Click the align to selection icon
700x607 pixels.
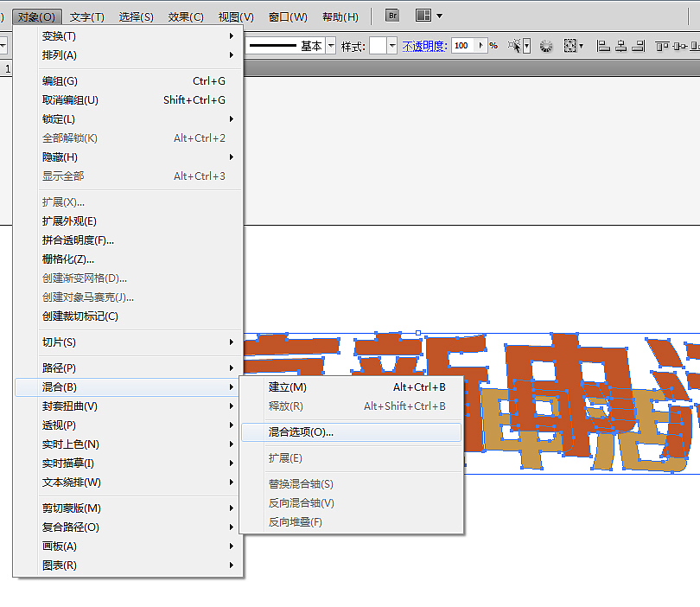(570, 46)
